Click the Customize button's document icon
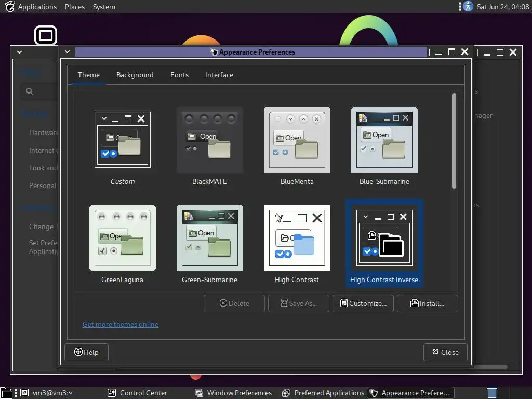The image size is (532, 399). pos(344,303)
